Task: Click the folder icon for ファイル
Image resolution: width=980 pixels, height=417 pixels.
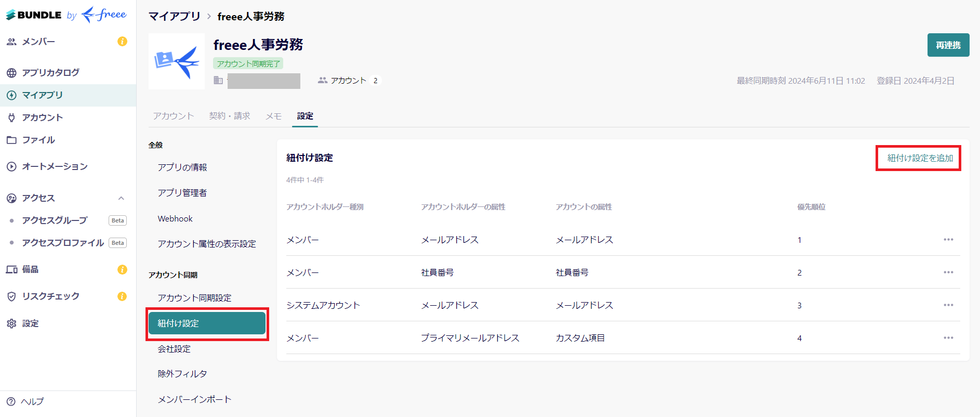Action: [x=11, y=140]
